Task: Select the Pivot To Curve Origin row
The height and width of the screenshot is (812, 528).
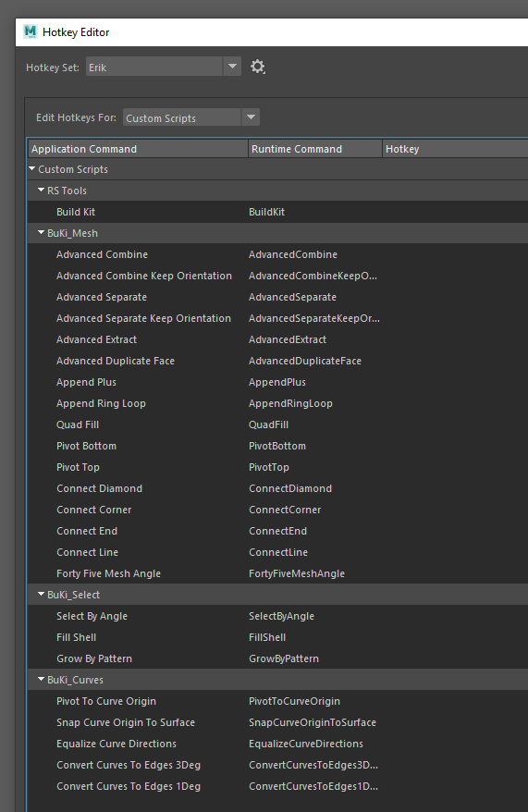Action: [278, 701]
